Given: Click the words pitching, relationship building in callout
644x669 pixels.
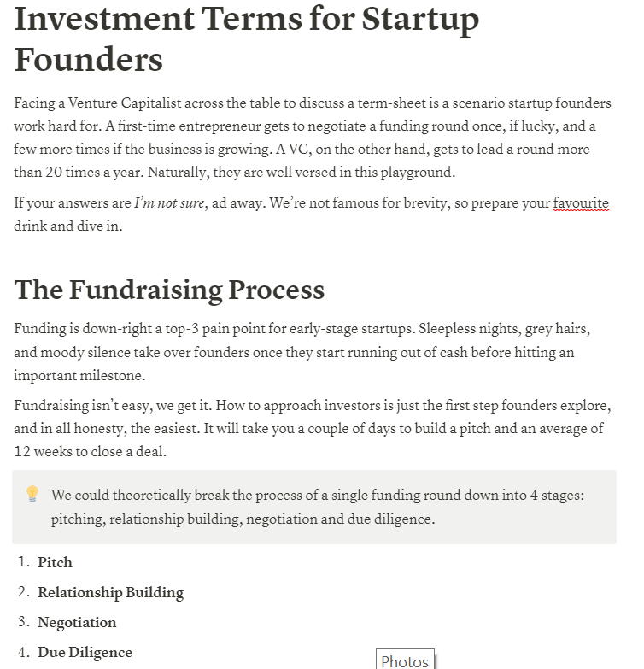Looking at the screenshot, I should [147, 519].
